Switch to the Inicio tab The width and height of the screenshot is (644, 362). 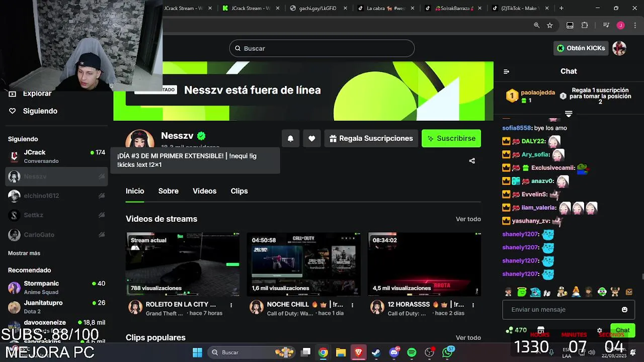[x=135, y=191]
